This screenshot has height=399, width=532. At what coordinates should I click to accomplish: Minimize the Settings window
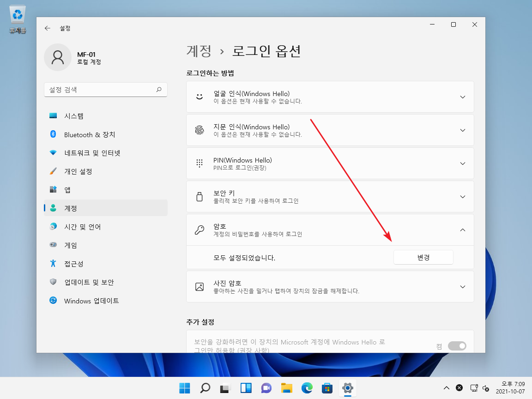coord(432,24)
